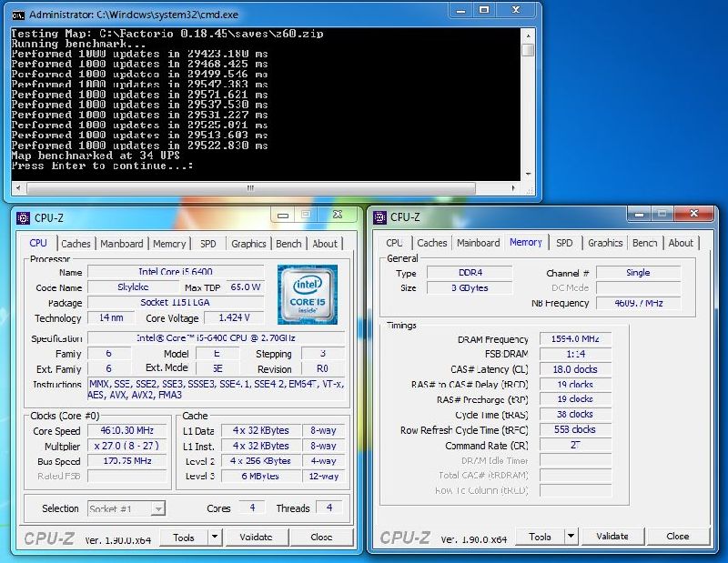Click the Tools button in the CPU window
The width and height of the screenshot is (728, 563).
(x=184, y=538)
